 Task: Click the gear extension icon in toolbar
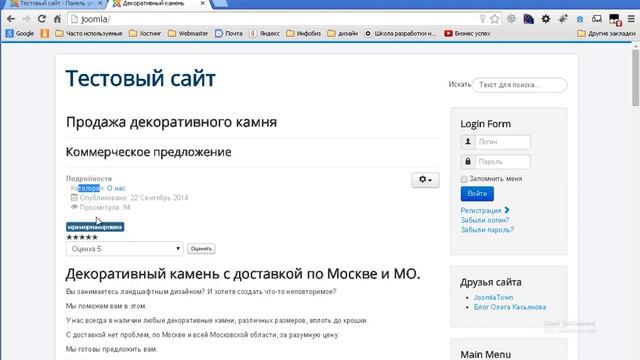(546, 19)
